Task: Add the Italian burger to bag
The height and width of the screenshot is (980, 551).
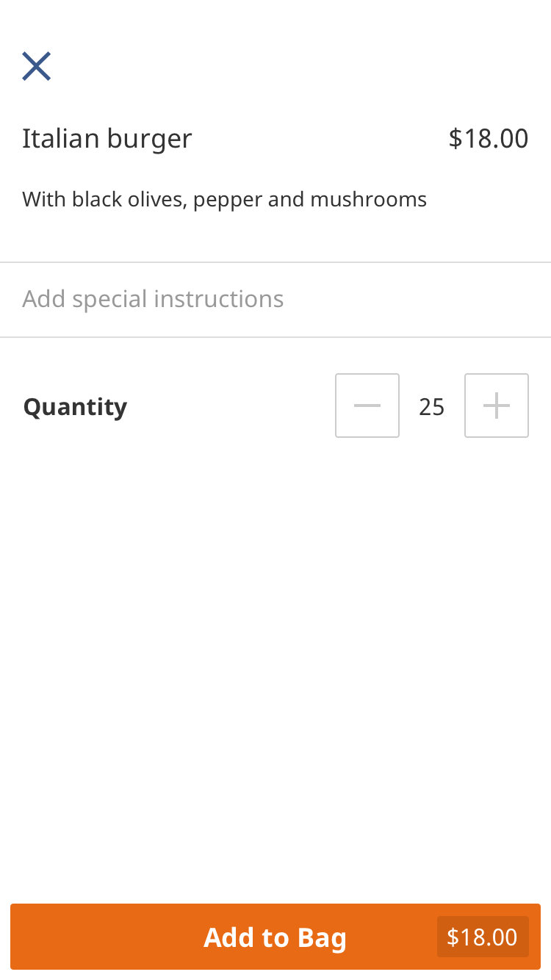Action: click(x=275, y=937)
